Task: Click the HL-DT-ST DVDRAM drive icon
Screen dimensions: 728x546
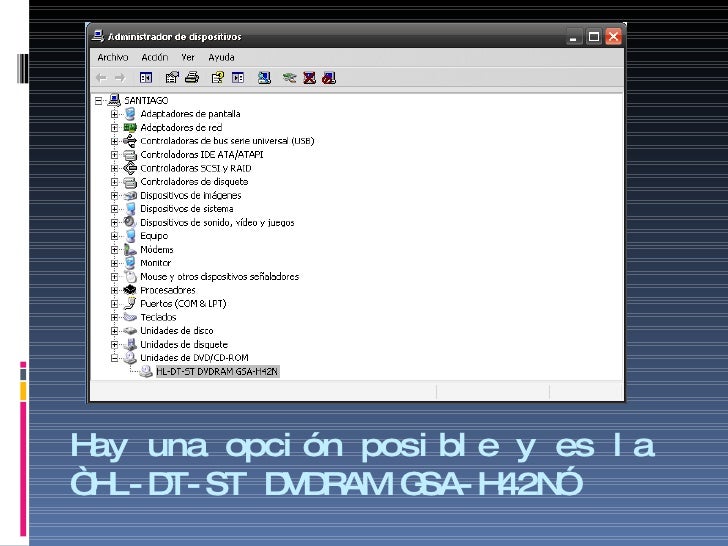Action: coord(146,371)
